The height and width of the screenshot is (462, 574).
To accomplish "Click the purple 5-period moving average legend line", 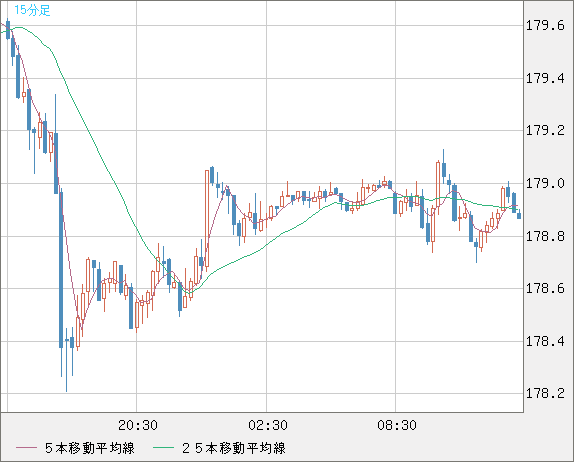I will 26,448.
